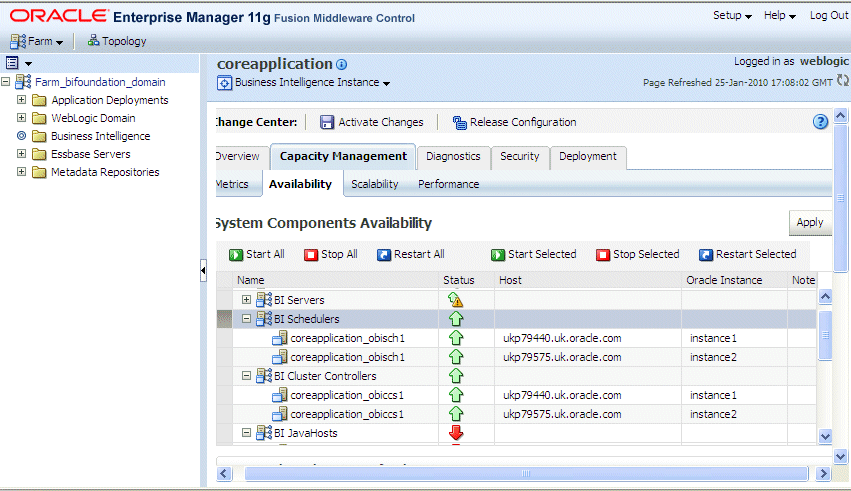Click Restart All
851x491 pixels.
coord(411,254)
